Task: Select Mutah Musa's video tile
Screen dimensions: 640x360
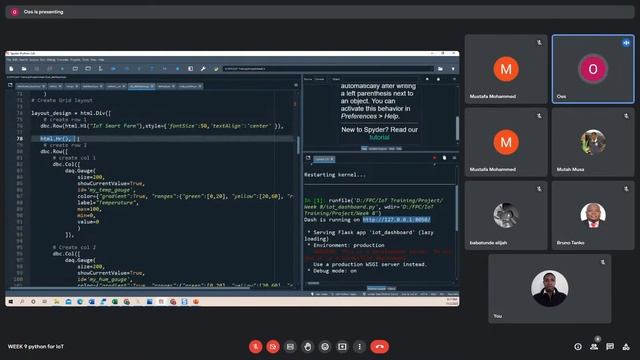Action: [x=593, y=142]
